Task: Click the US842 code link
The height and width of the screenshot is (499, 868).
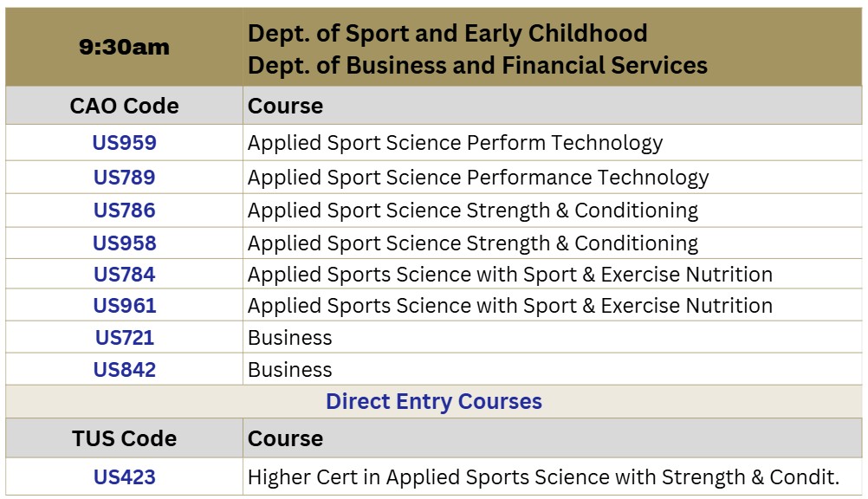Action: coord(125,370)
